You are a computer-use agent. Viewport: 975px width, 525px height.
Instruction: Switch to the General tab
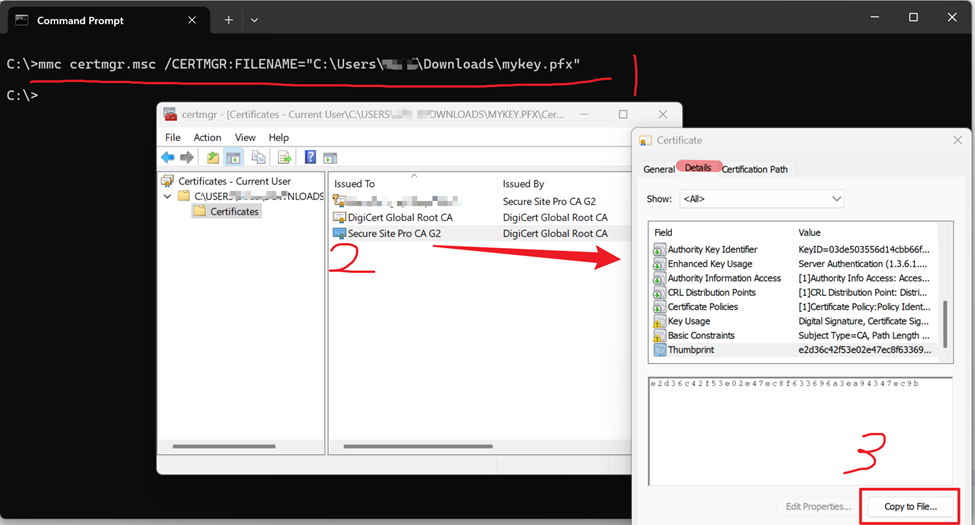[x=658, y=169]
